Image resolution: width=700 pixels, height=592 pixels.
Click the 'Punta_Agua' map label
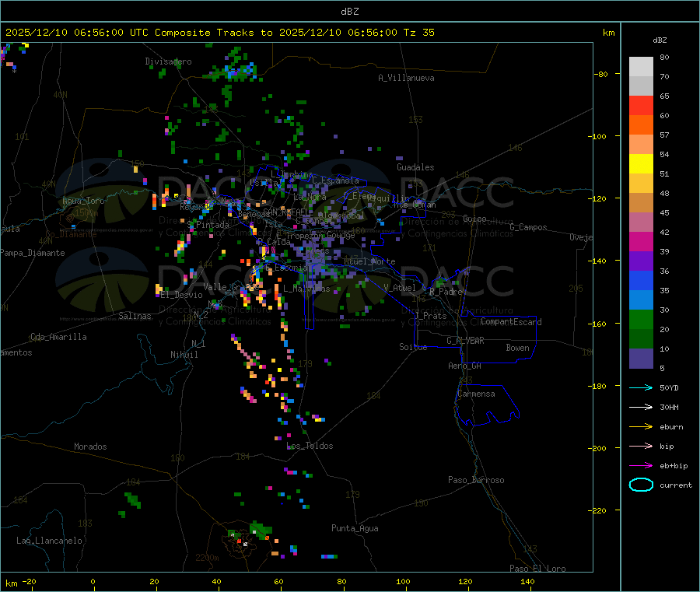pyautogui.click(x=355, y=528)
